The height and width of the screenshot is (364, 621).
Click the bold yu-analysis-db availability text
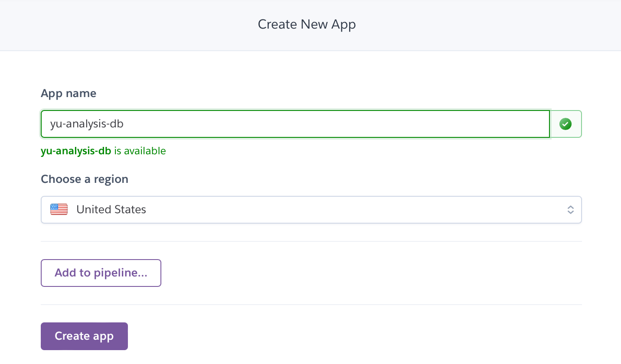click(x=76, y=151)
